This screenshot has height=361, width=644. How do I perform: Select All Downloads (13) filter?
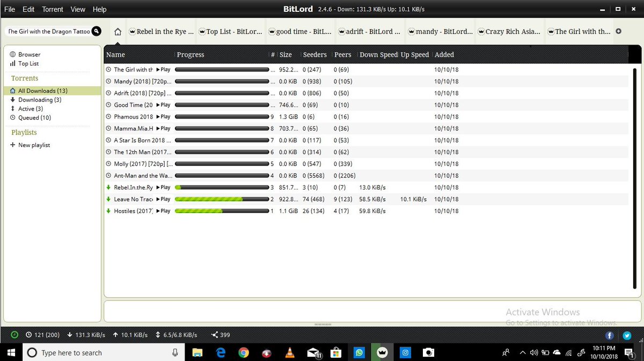[52, 91]
